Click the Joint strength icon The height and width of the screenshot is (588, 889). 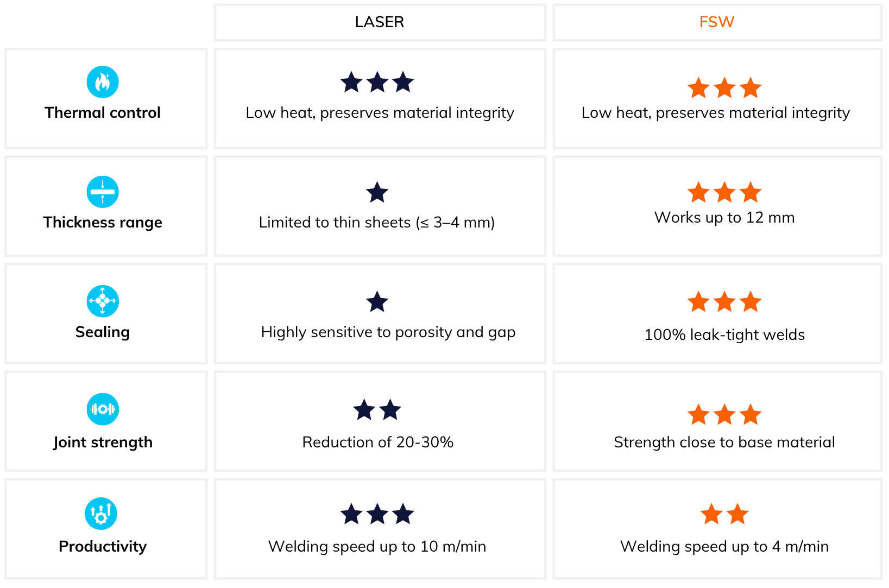click(x=103, y=409)
